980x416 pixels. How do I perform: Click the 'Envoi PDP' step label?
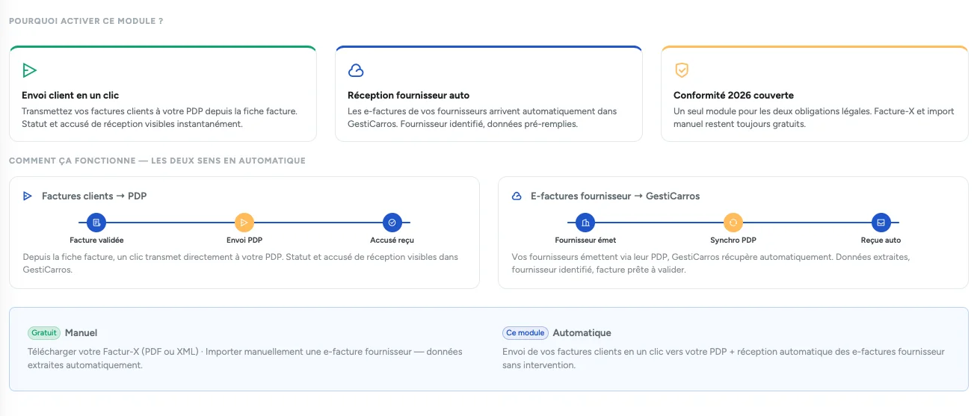(244, 240)
